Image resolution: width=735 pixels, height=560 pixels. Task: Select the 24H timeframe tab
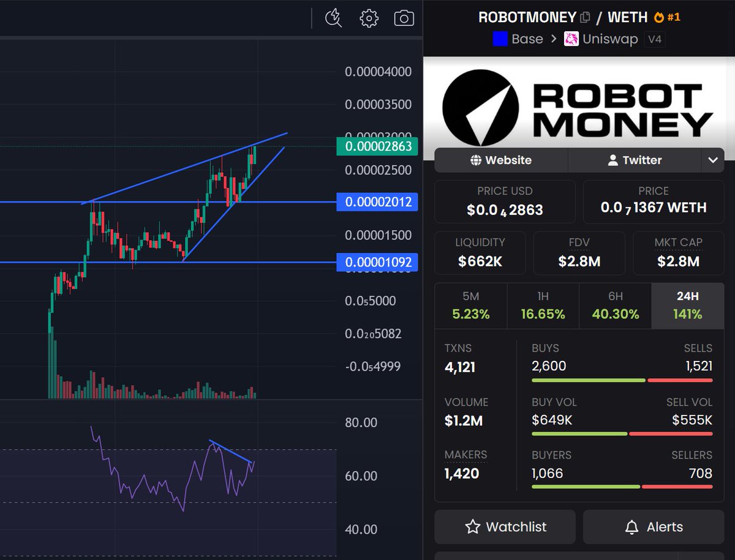[x=688, y=306]
